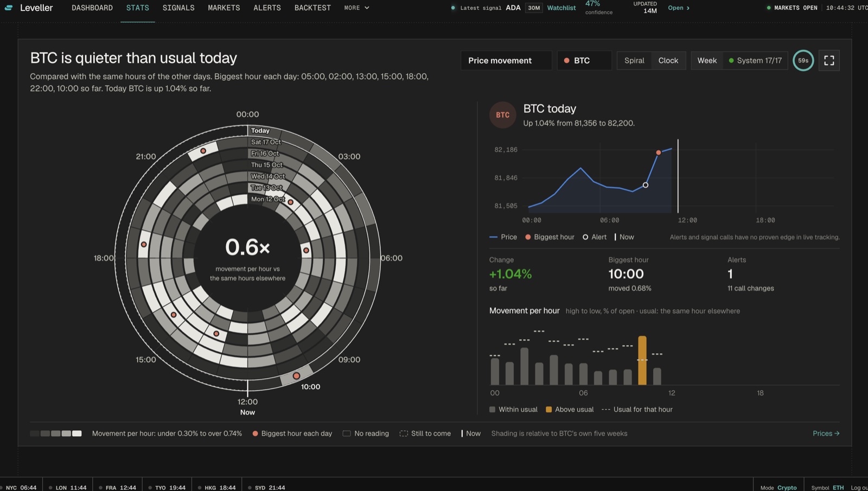Click the orange above-usual bar at hour 10

(x=642, y=360)
